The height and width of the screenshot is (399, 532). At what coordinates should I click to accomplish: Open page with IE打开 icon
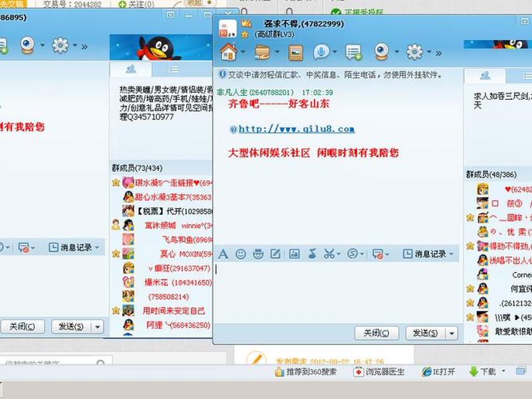tap(426, 372)
